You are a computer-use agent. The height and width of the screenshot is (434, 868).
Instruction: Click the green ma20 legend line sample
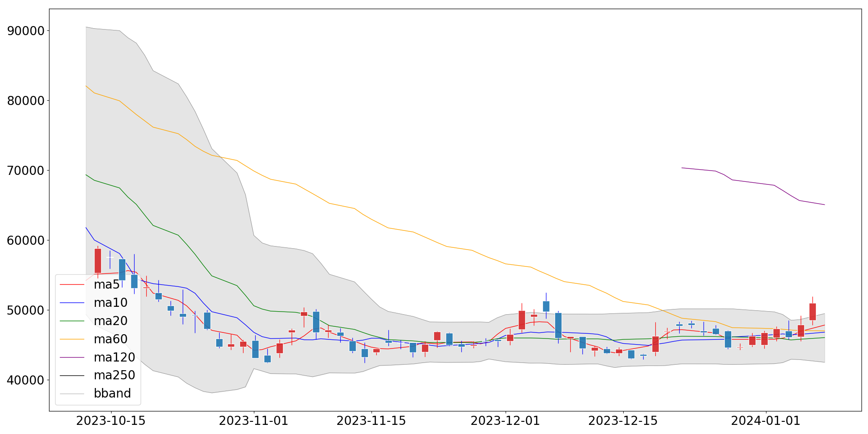pyautogui.click(x=72, y=321)
